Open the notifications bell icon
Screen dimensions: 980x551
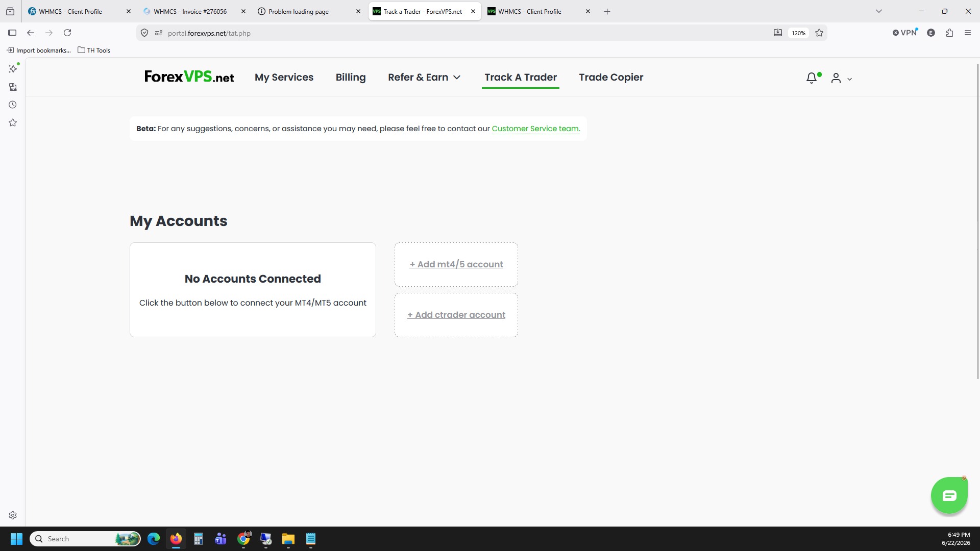[812, 78]
